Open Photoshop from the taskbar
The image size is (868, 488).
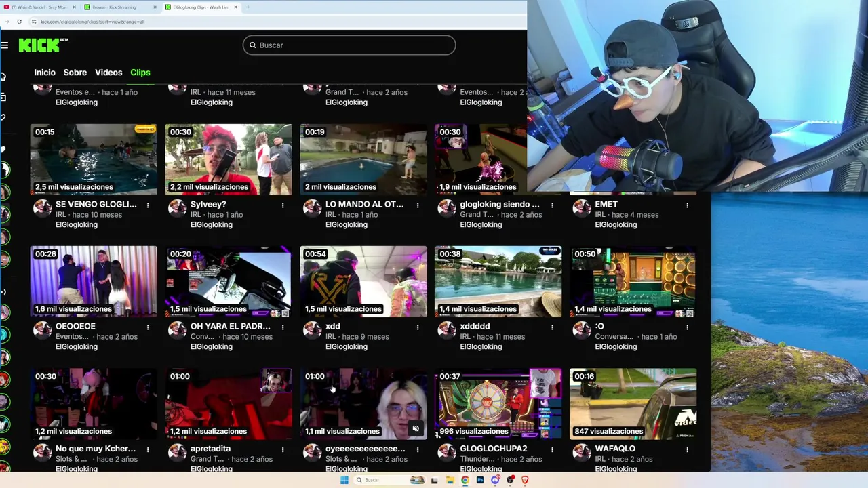480,480
